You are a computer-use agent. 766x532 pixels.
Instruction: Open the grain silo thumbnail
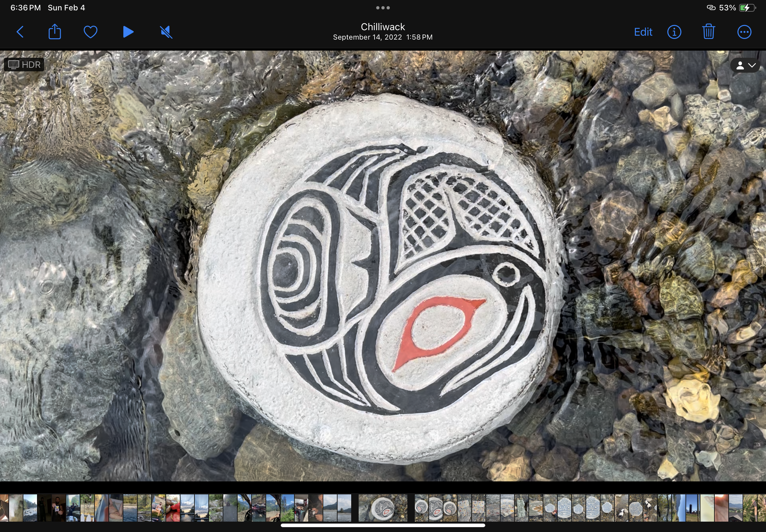(693, 508)
